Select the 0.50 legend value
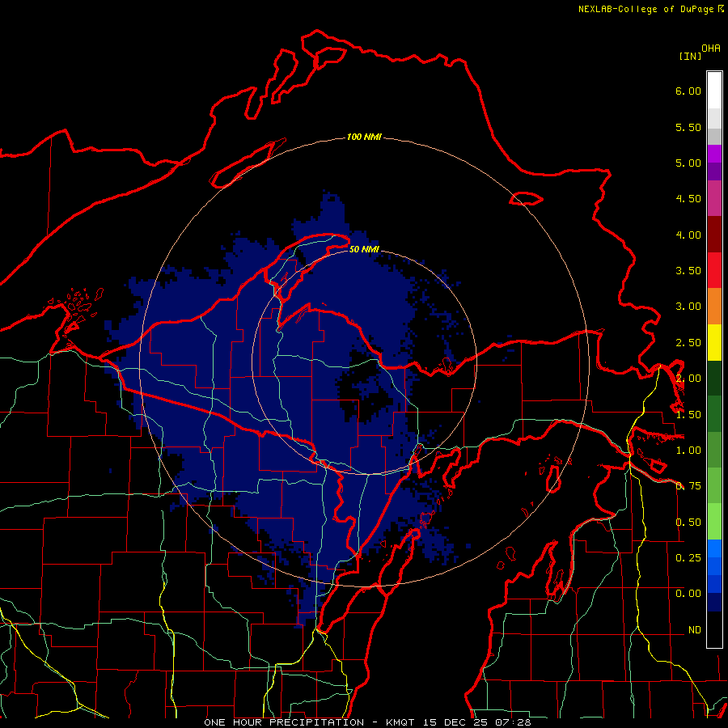728x728 pixels. 688,523
